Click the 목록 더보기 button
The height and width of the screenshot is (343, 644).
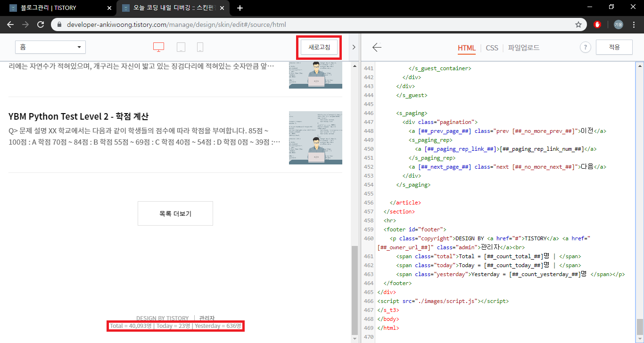175,213
